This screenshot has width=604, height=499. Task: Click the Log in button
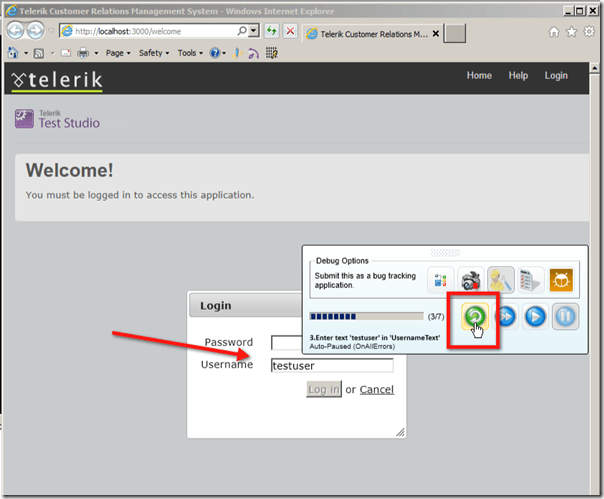[324, 390]
